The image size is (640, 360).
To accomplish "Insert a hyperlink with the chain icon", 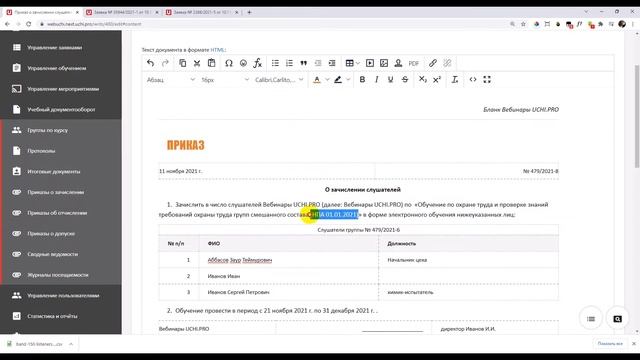I will click(x=433, y=63).
